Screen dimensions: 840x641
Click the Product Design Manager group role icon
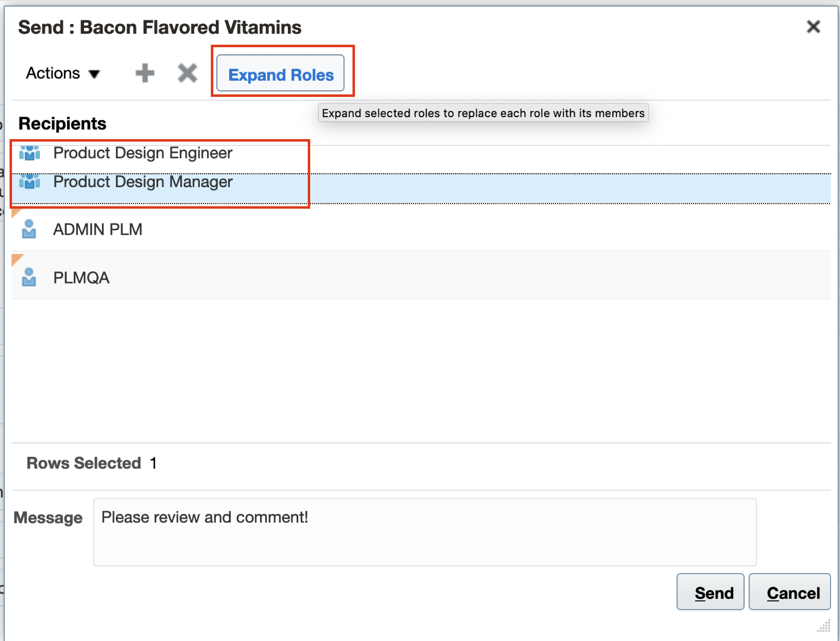[x=29, y=181]
